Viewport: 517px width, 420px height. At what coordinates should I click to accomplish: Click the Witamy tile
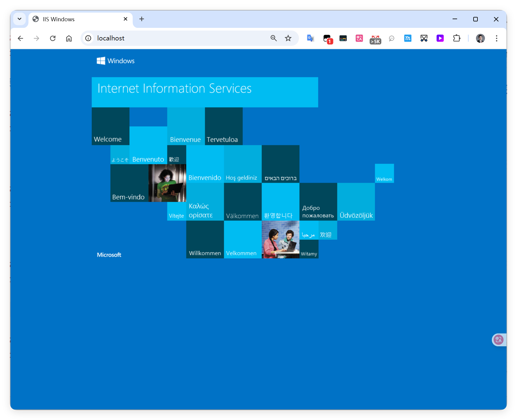309,249
